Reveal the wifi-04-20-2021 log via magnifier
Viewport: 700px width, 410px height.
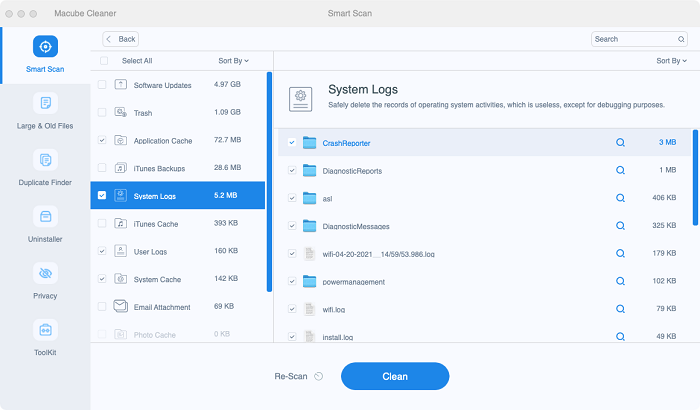[620, 253]
